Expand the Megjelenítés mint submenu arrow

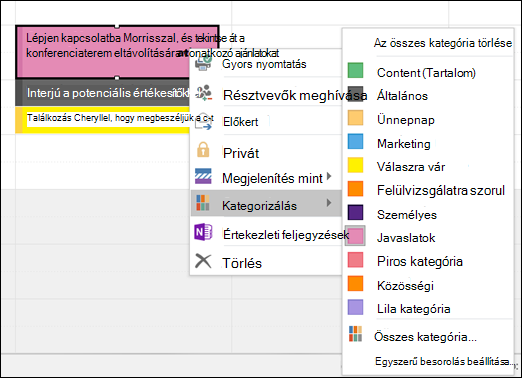click(x=329, y=176)
